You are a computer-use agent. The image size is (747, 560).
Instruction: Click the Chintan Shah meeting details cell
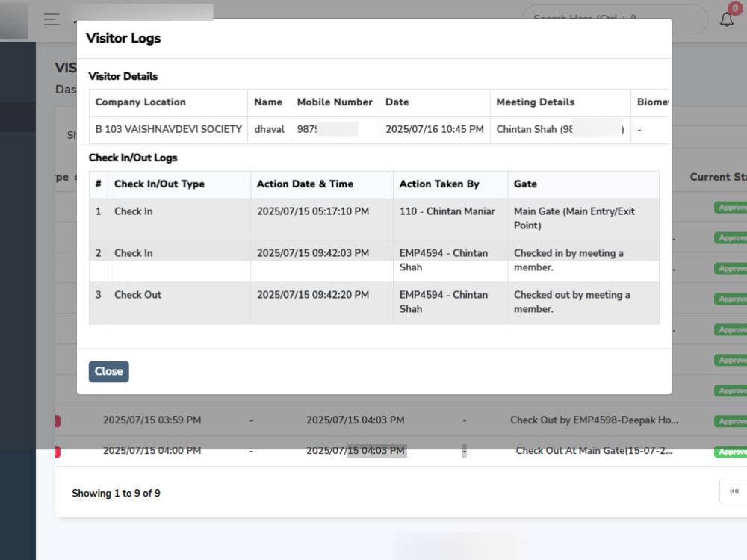(x=560, y=129)
